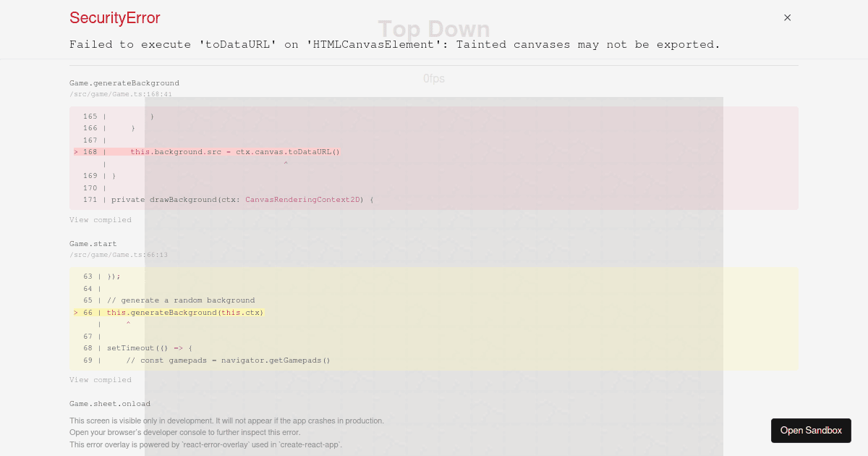The width and height of the screenshot is (868, 456).
Task: Click the Open Sandbox button
Action: pyautogui.click(x=811, y=430)
